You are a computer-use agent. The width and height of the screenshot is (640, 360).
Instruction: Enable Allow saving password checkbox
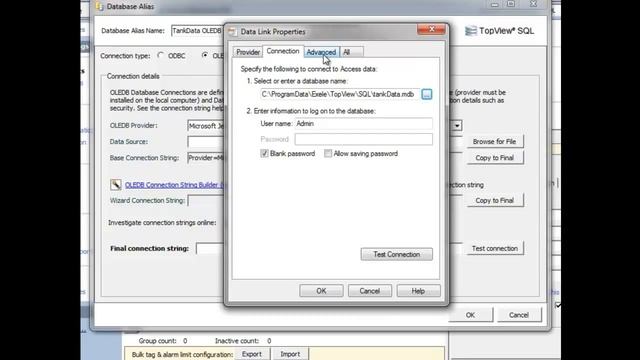coord(328,153)
